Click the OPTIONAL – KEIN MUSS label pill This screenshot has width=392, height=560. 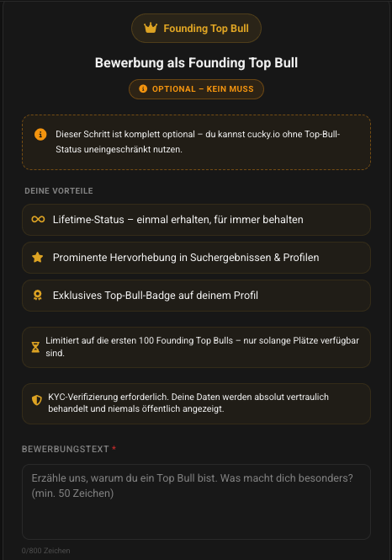tap(196, 89)
